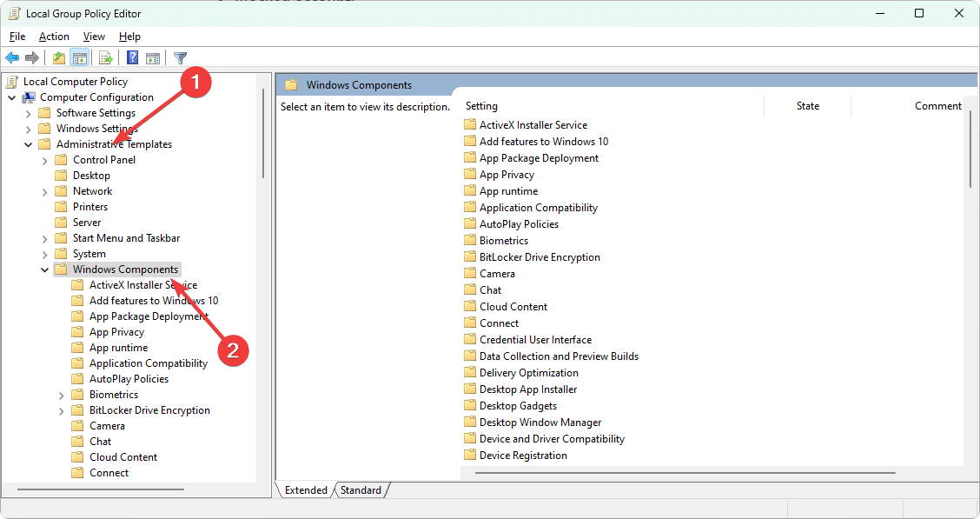This screenshot has height=519, width=980.
Task: Switch to the Extended tab
Action: coord(306,490)
